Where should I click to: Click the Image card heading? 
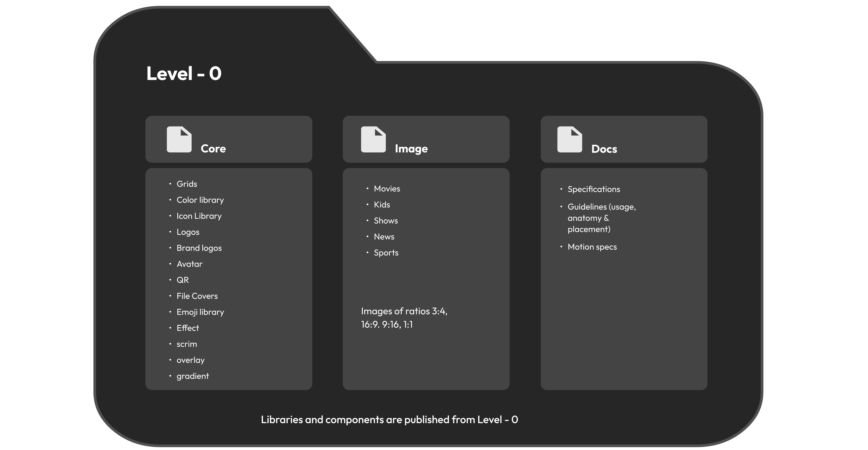(x=411, y=149)
